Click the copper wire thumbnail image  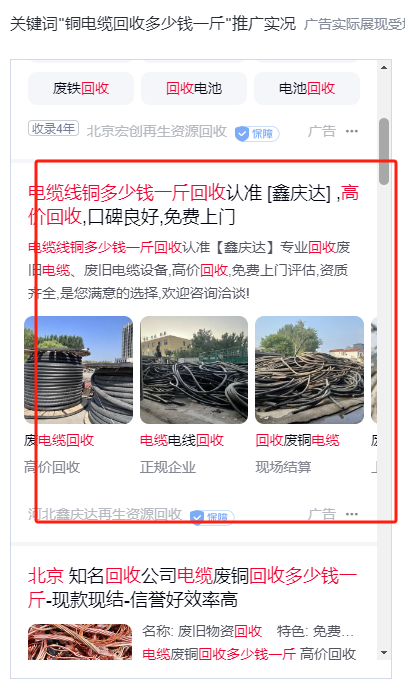pyautogui.click(x=80, y=642)
